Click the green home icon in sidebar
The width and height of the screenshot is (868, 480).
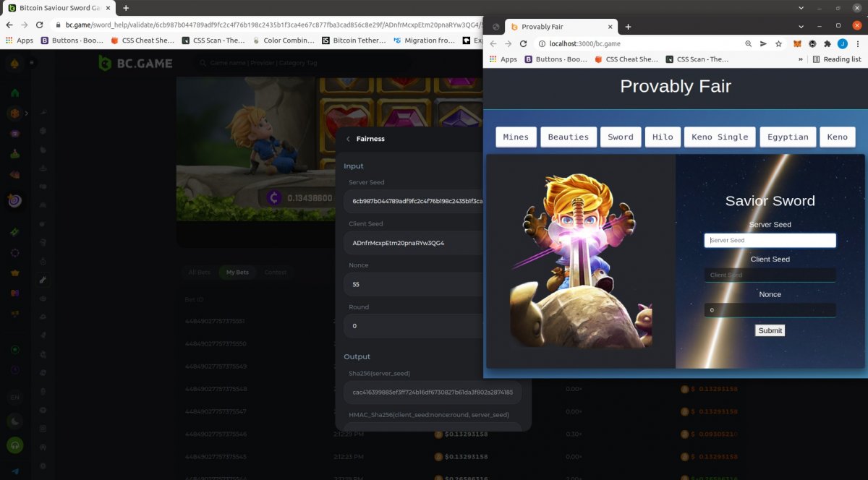[x=14, y=93]
